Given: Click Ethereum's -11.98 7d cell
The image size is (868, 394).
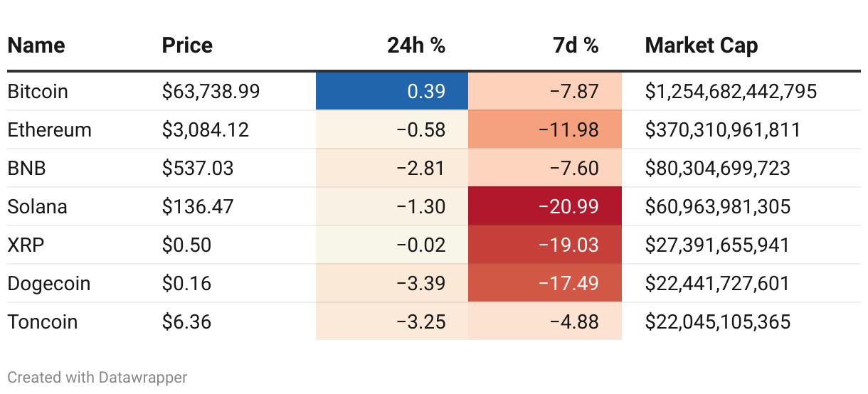Looking at the screenshot, I should click(x=545, y=130).
